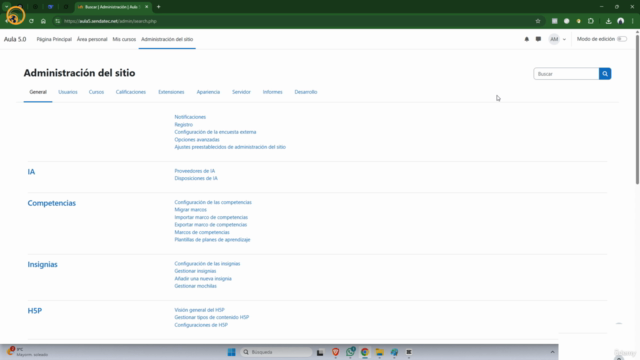Open Exportar marco de competencias
The height and width of the screenshot is (360, 640).
pos(211,224)
